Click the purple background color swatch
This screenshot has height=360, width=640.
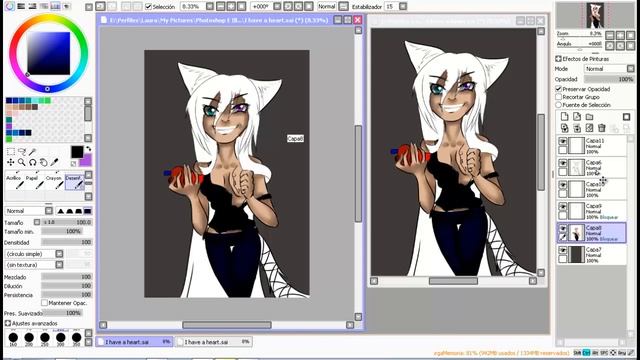point(86,160)
